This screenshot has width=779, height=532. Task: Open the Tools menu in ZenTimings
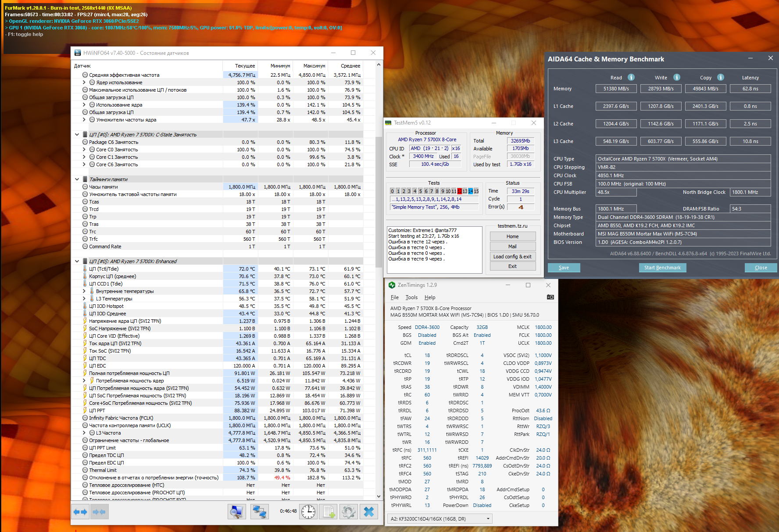click(x=411, y=297)
